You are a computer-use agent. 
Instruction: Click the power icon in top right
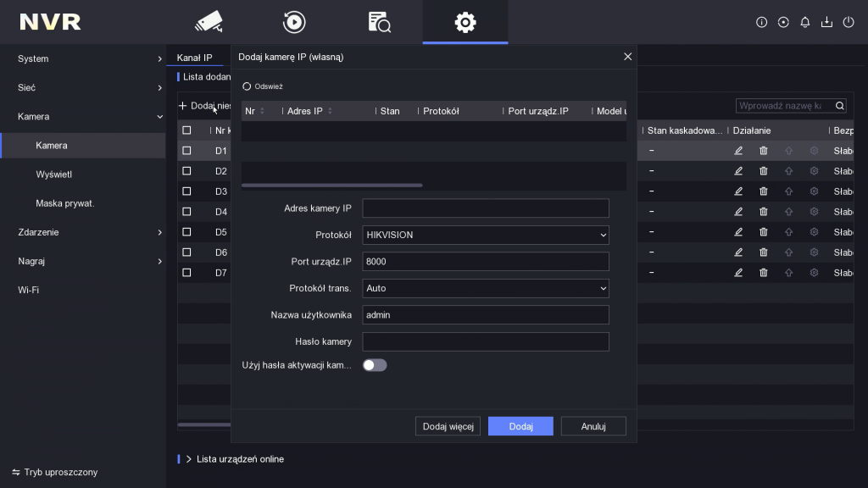(x=849, y=22)
